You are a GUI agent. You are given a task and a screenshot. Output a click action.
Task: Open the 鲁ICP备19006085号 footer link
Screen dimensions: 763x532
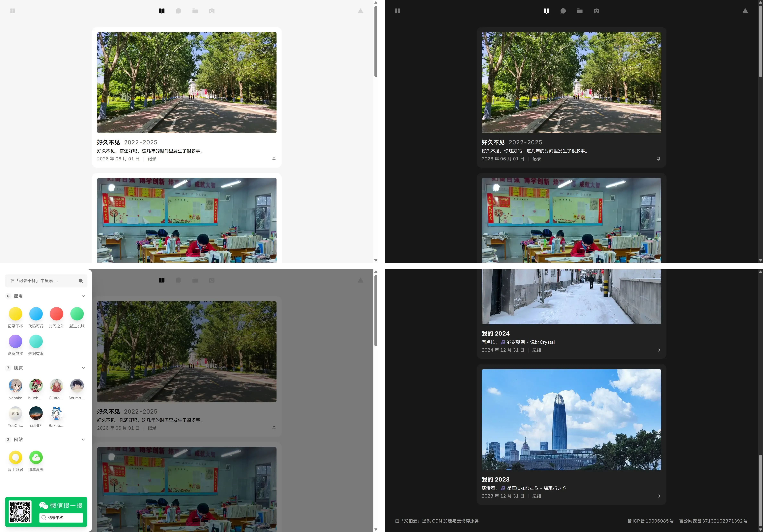[650, 521]
